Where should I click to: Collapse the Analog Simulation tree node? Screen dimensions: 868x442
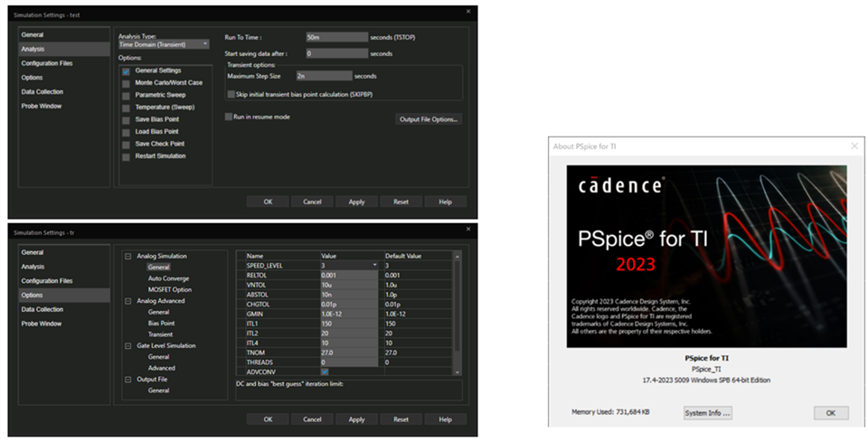127,256
